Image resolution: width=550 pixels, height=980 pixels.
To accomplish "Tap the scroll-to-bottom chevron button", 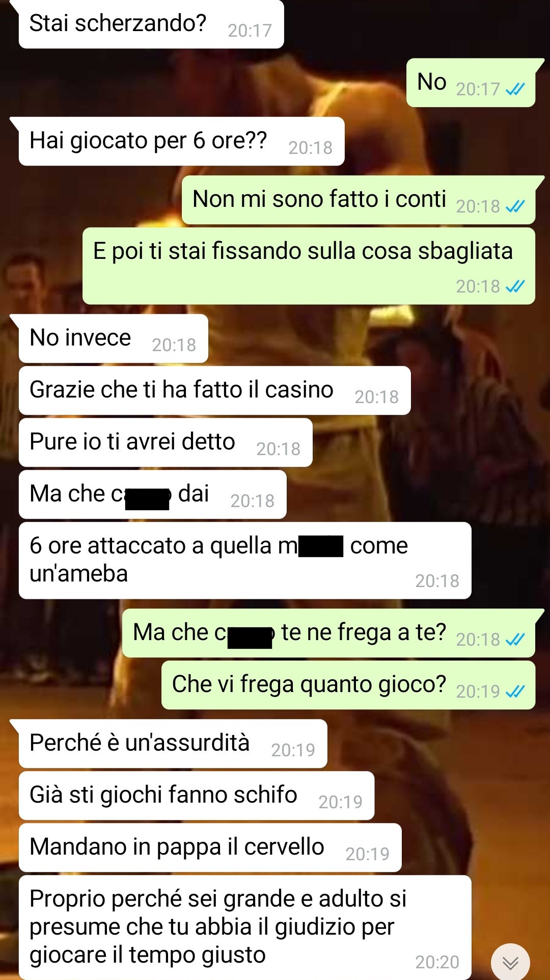I will tap(510, 962).
